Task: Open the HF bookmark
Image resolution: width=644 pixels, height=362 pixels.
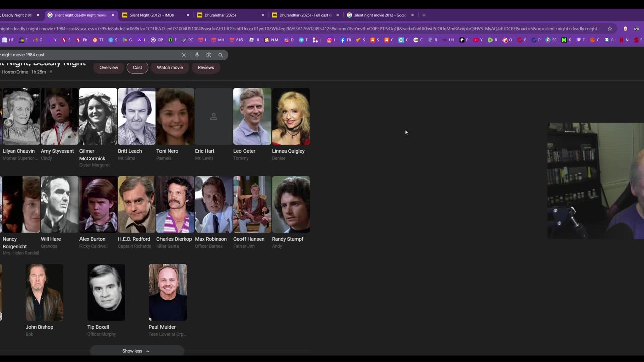Action: (x=8, y=40)
